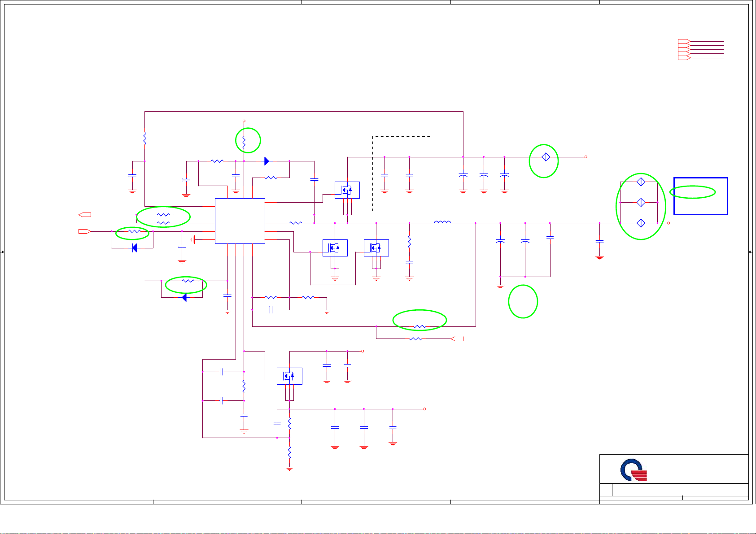Select the right-pointing diode above the IC
The image size is (756, 534).
tap(267, 161)
